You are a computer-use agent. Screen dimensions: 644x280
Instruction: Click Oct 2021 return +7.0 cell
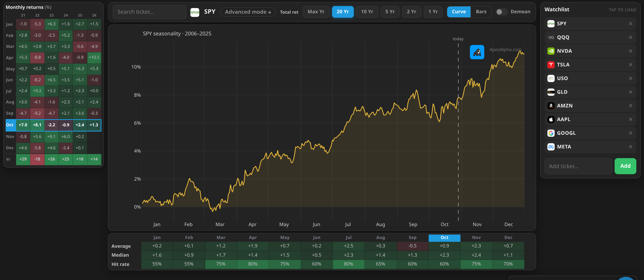[x=23, y=125]
